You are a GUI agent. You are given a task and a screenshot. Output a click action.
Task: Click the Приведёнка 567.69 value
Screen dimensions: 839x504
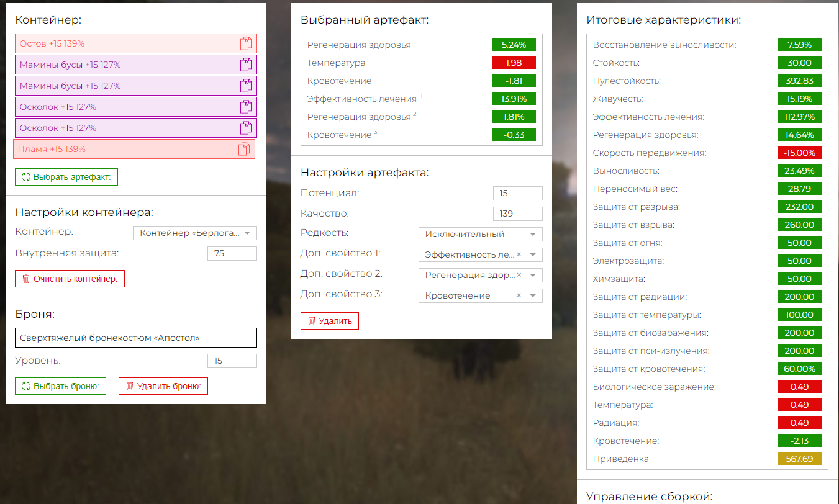coord(800,459)
